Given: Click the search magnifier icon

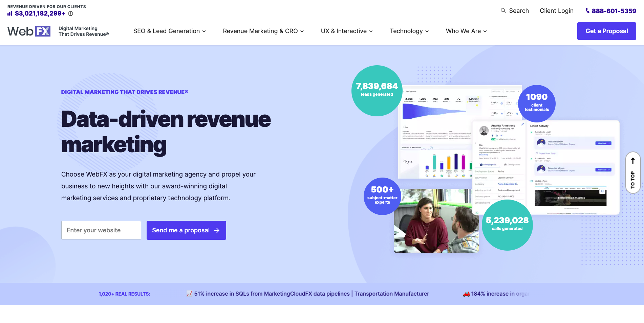Looking at the screenshot, I should point(503,10).
